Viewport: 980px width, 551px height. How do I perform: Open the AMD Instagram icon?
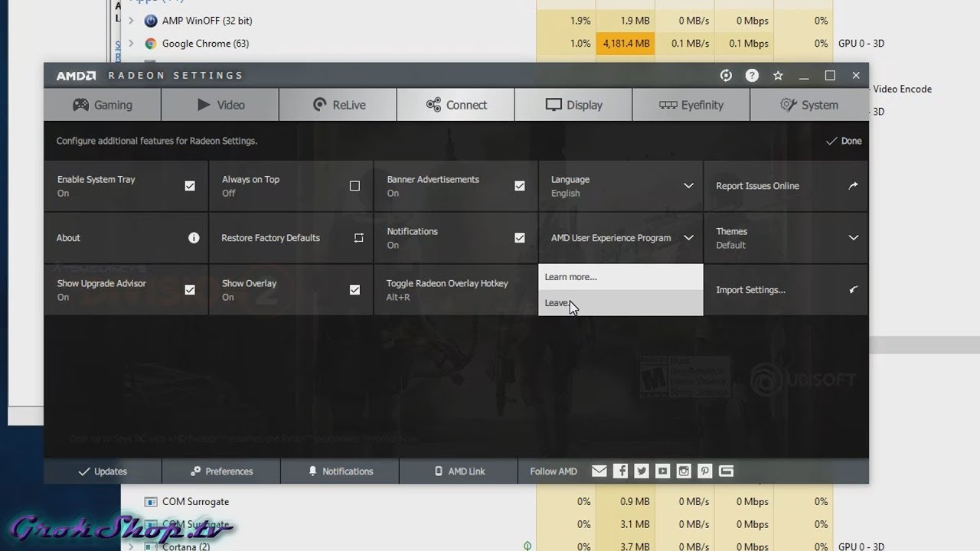684,471
